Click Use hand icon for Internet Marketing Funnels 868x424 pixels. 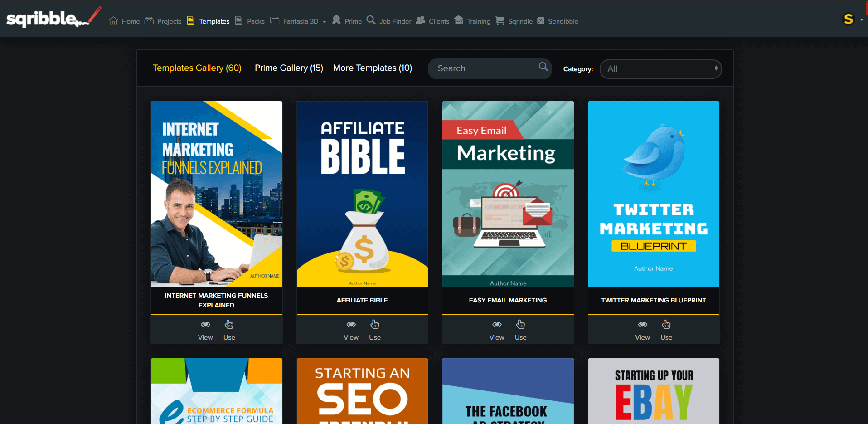[x=229, y=324]
